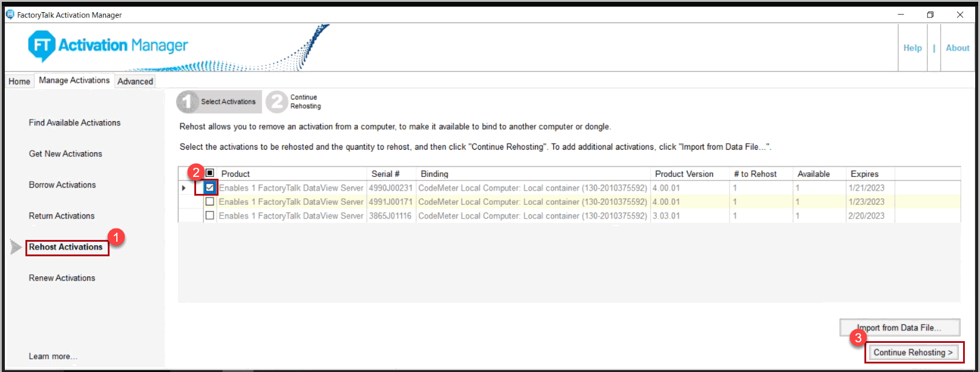This screenshot has width=980, height=372.
Task: Click the FT Activation Manager logo
Action: tap(108, 45)
